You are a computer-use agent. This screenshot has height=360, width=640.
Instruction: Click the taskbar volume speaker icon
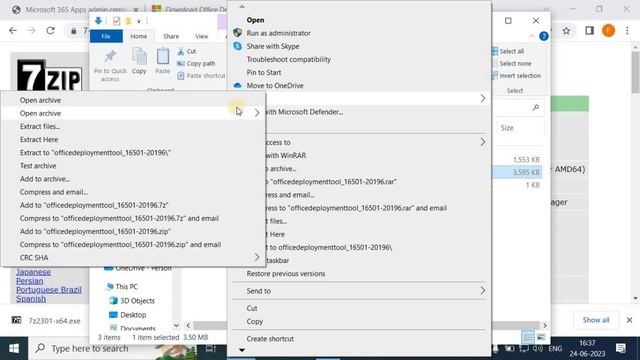tap(538, 349)
